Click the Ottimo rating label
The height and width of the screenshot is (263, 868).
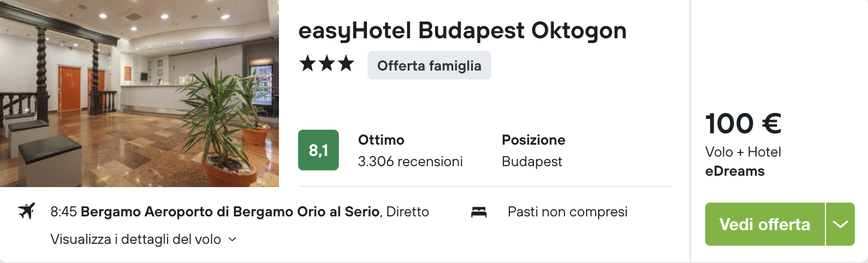point(381,140)
